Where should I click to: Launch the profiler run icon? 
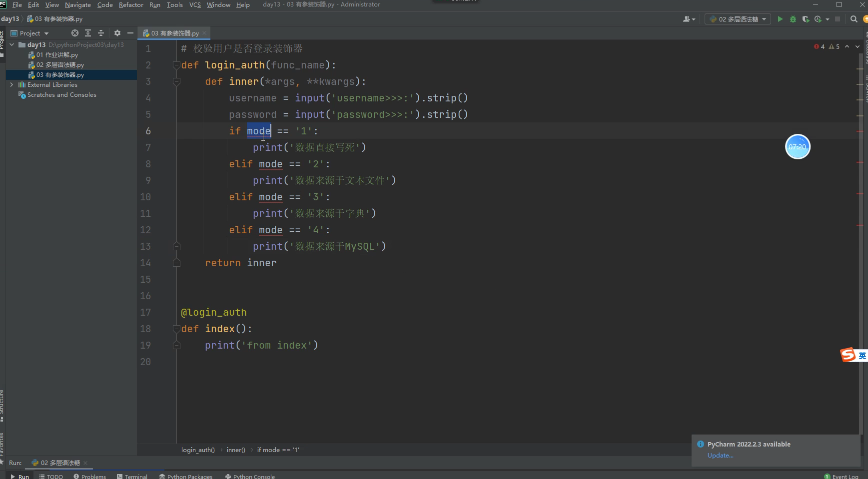click(818, 19)
